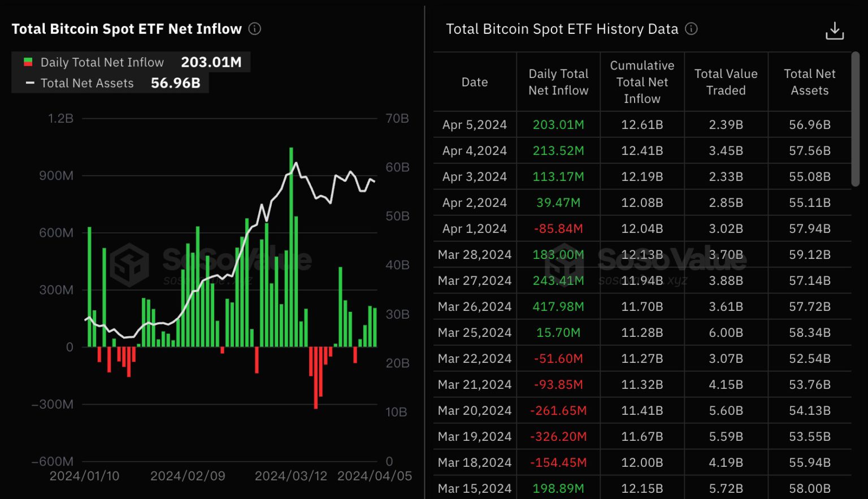
Task: Click info icon beside Total Bitcoin Spot ETF History Data
Action: coord(691,29)
